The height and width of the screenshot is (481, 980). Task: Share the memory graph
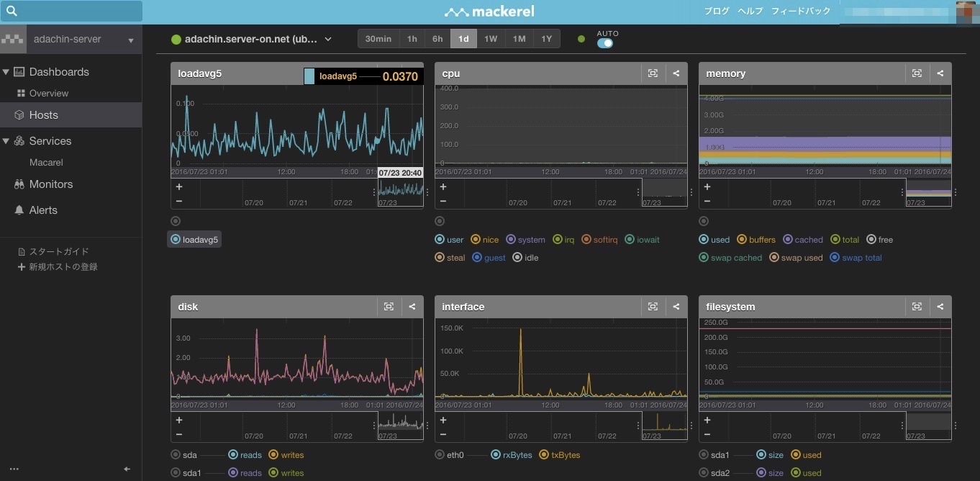pyautogui.click(x=940, y=73)
